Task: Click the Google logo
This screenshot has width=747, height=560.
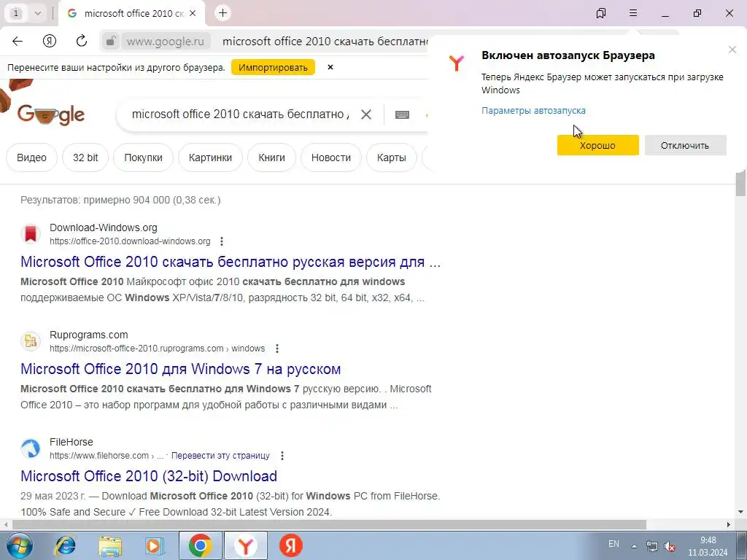Action: [x=51, y=114]
